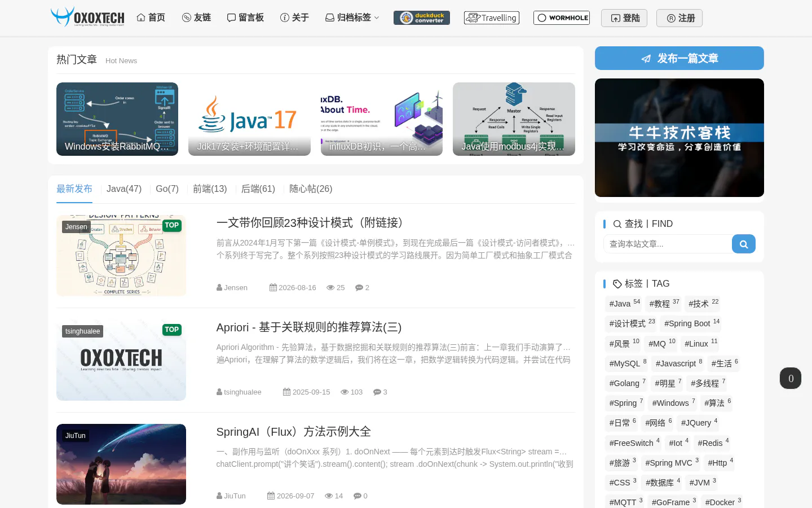Open the 关于 about page

click(294, 17)
